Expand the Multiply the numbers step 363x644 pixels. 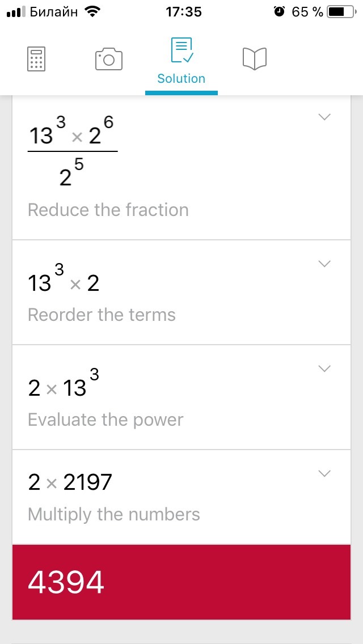pyautogui.click(x=324, y=473)
